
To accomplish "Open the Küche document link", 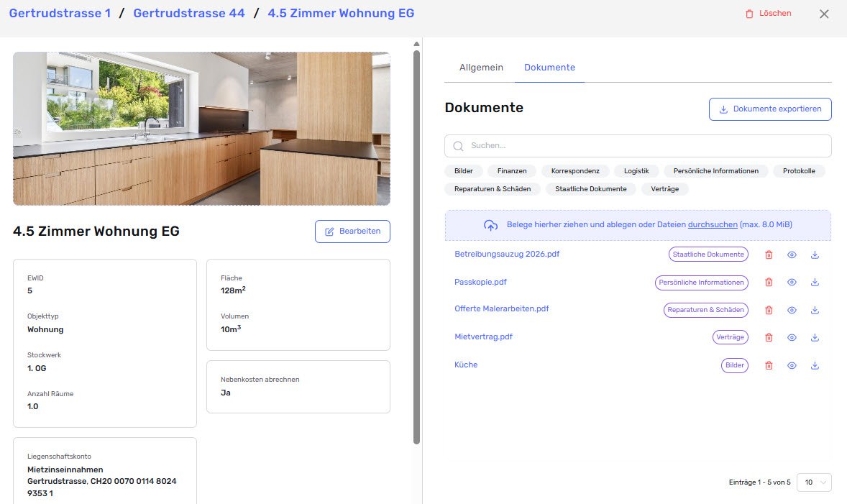I will tap(466, 365).
